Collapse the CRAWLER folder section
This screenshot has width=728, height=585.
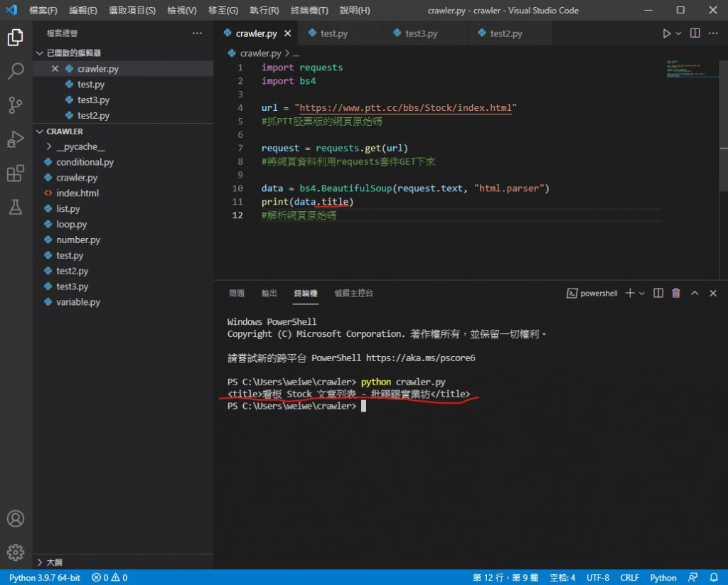123,132
